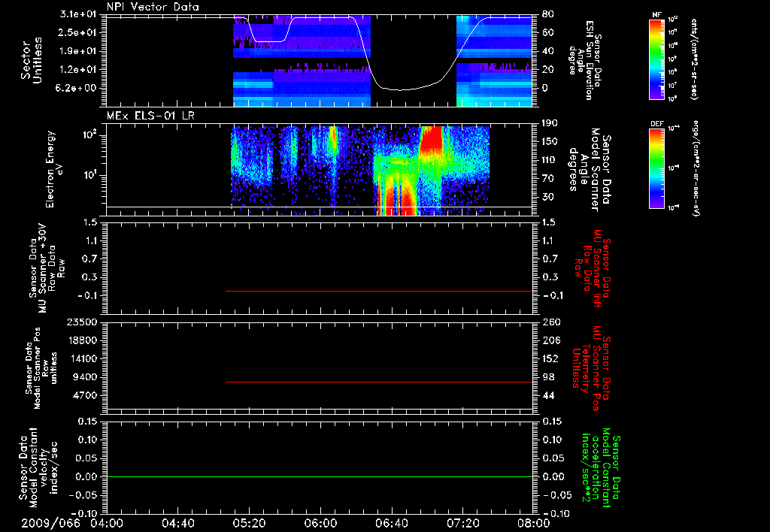This screenshot has width=770, height=532.
Task: Select the 'NPI Vector Data' panel title
Action: coord(153,7)
